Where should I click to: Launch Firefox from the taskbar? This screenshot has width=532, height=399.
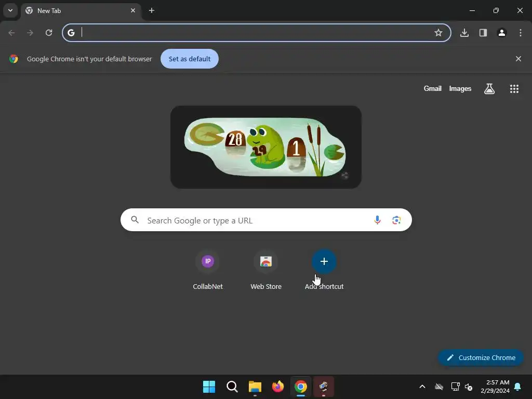coord(278,387)
